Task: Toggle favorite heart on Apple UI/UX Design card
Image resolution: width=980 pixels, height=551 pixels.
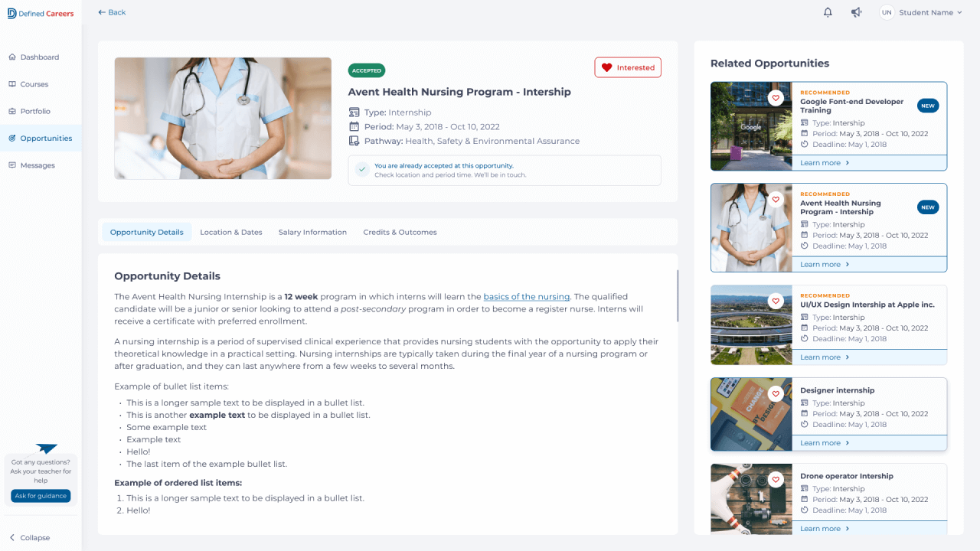Action: click(x=776, y=302)
